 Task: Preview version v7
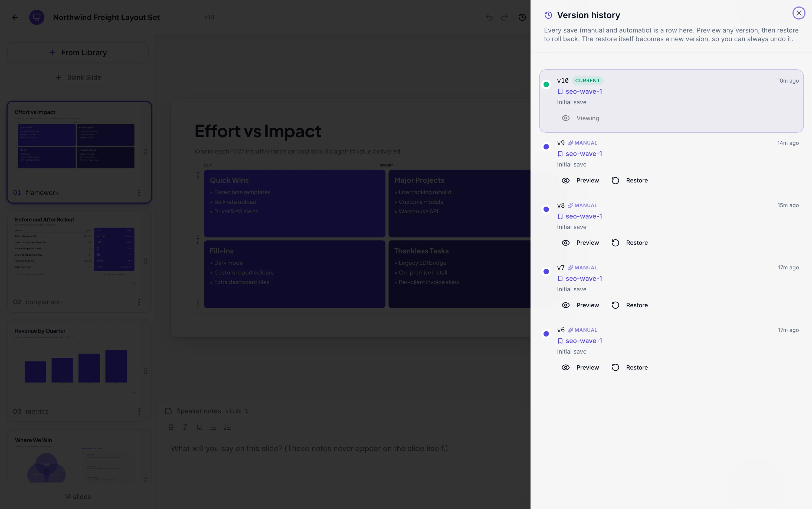click(581, 305)
